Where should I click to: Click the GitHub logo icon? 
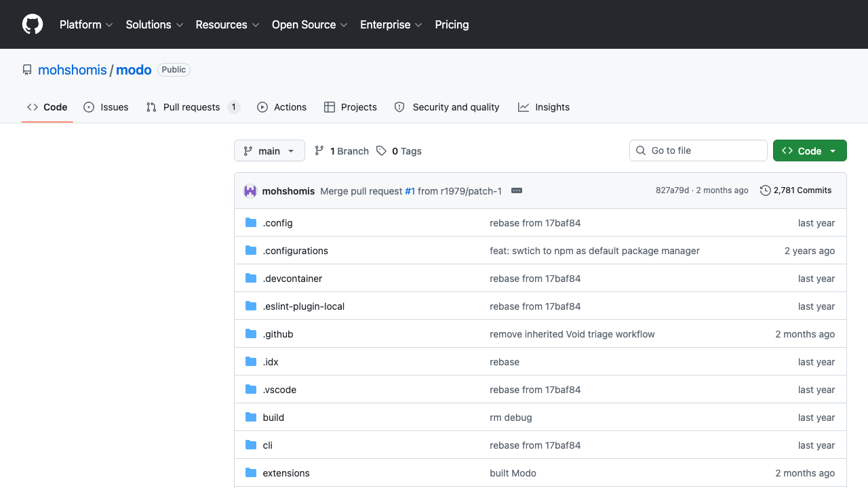tap(33, 24)
